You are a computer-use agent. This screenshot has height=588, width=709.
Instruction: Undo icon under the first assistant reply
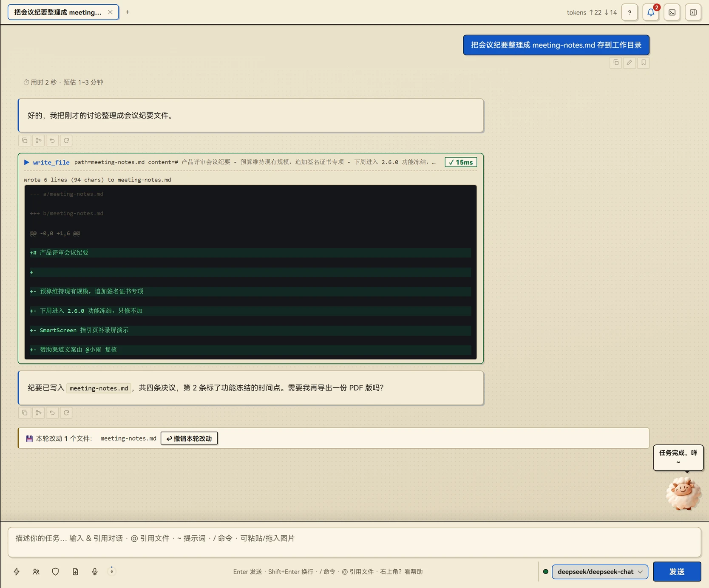click(52, 141)
